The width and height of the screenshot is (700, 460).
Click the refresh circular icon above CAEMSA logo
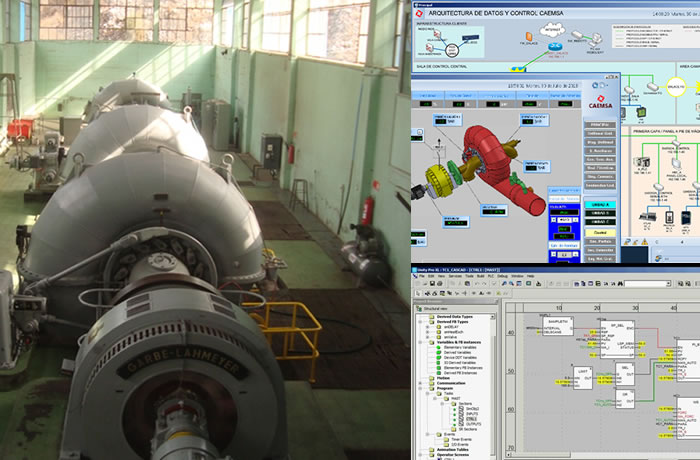(x=595, y=85)
